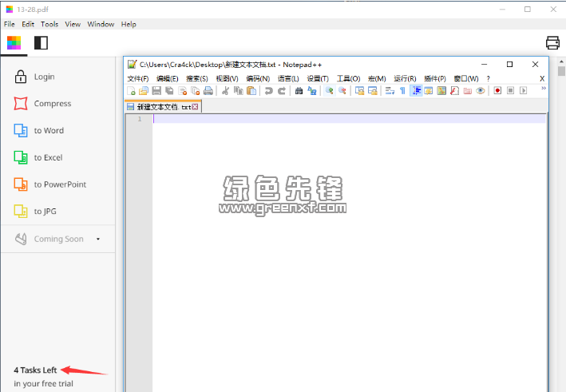
Task: Click the Compress PDF icon in sidebar
Action: 21,104
